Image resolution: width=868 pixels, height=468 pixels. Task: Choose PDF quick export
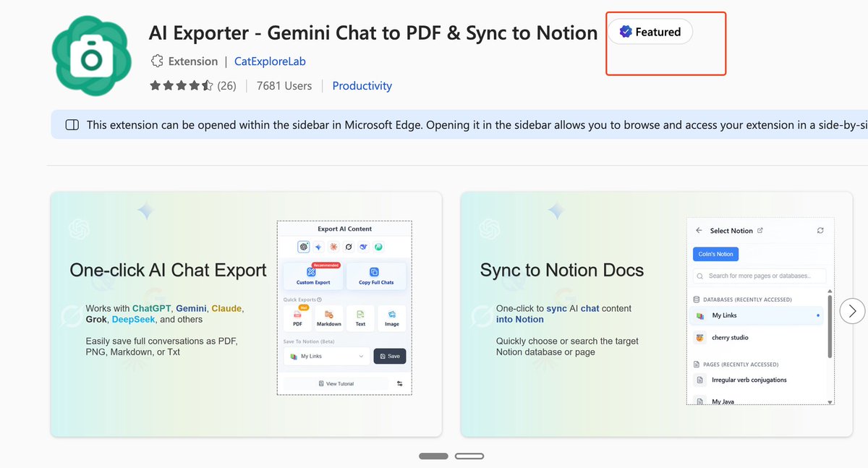point(297,318)
